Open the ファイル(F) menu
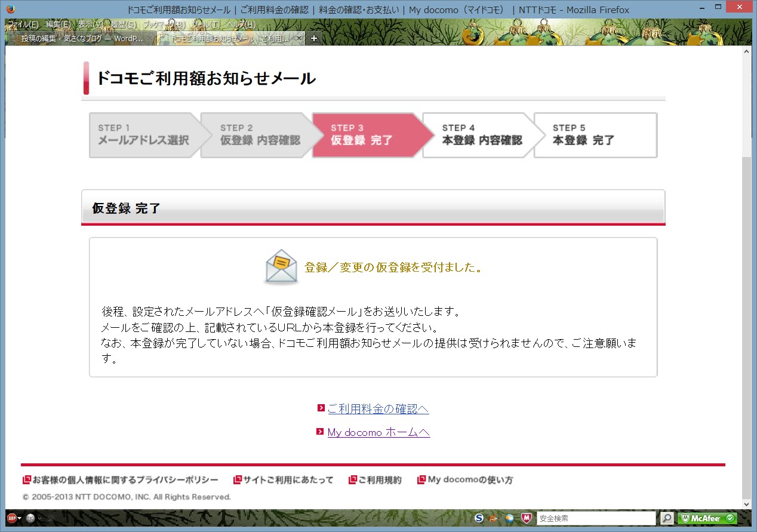Screen dimensions: 757x532 pyautogui.click(x=23, y=24)
